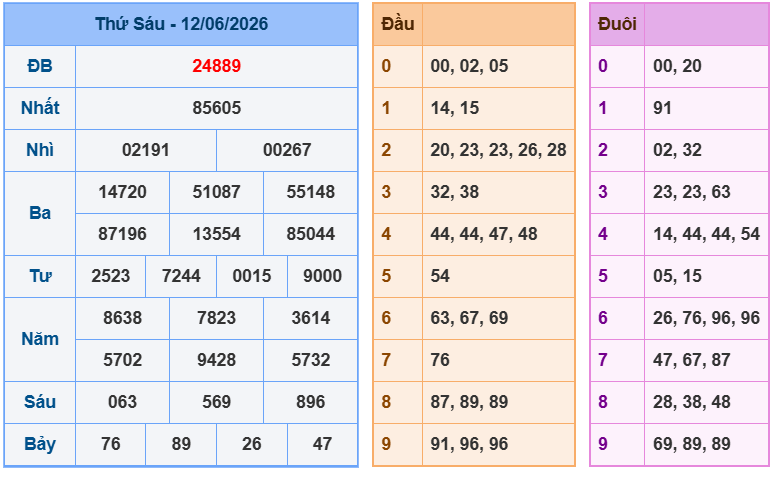Select the Năm prize number 9428
This screenshot has width=772, height=477.
(x=217, y=360)
